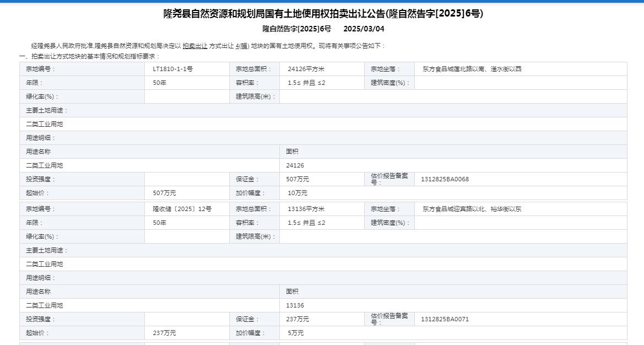Click the 24126平方米 total area value
Image resolution: width=644 pixels, height=345 pixels.
(x=306, y=69)
